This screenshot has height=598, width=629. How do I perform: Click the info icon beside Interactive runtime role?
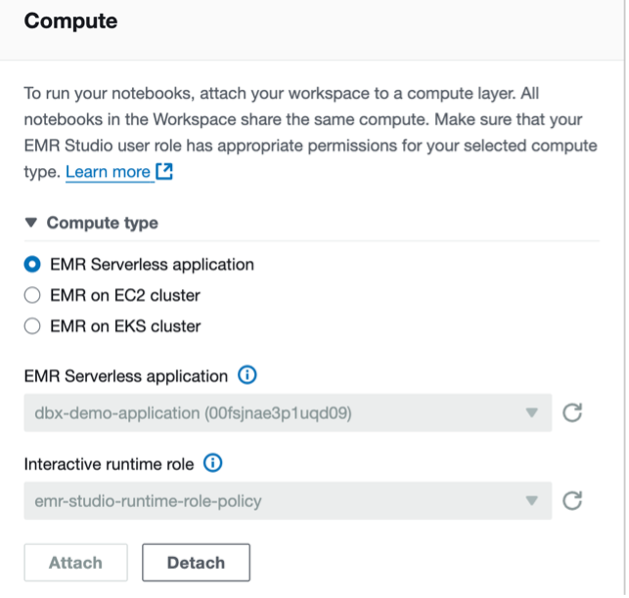click(213, 463)
